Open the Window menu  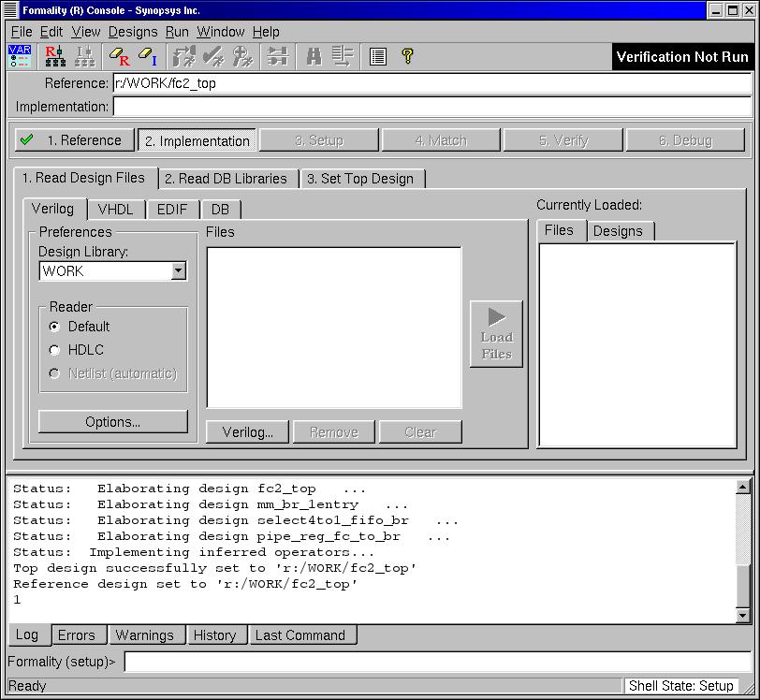[x=221, y=32]
